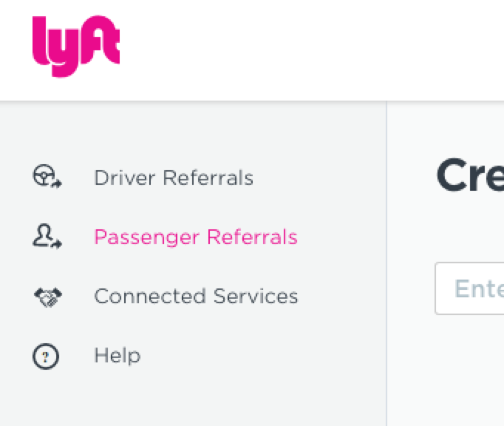This screenshot has height=426, width=504.
Task: Focus the partially visible text input field
Action: (469, 288)
